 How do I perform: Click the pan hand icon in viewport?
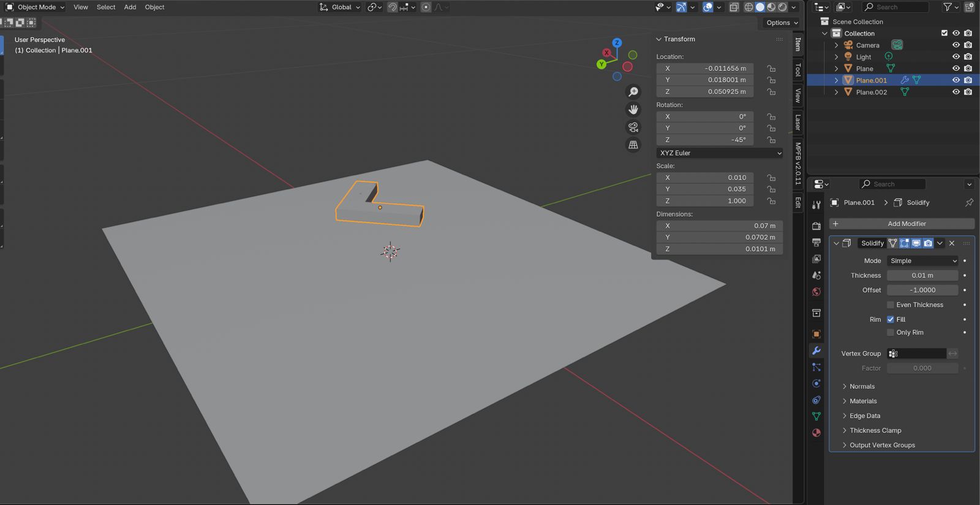click(x=633, y=110)
